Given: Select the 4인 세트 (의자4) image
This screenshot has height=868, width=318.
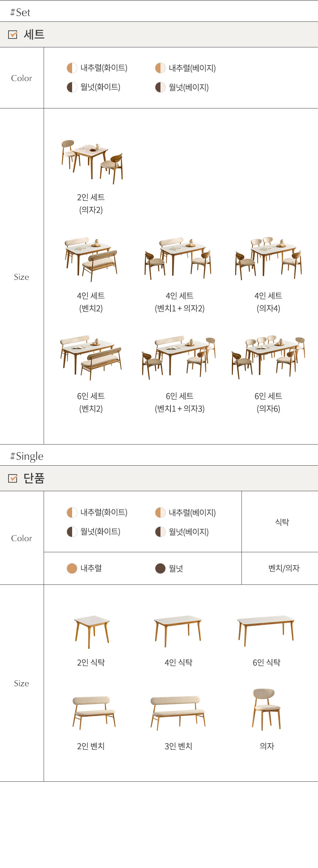Looking at the screenshot, I should click(268, 258).
